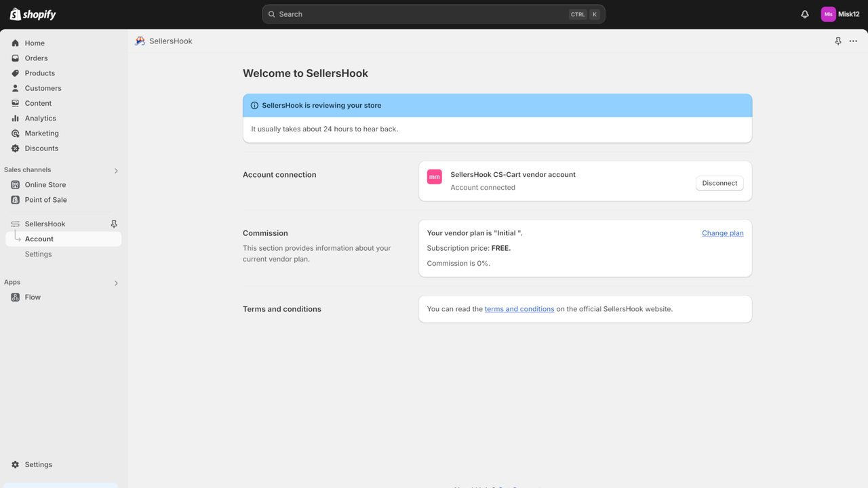
Task: Click the pink mm vendor account avatar
Action: pyautogui.click(x=435, y=177)
